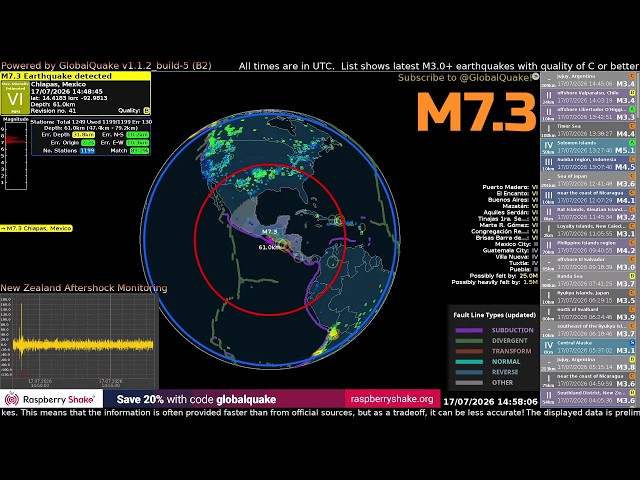Select Central Alaska M3.1 row
The image size is (640, 480).
tap(588, 347)
